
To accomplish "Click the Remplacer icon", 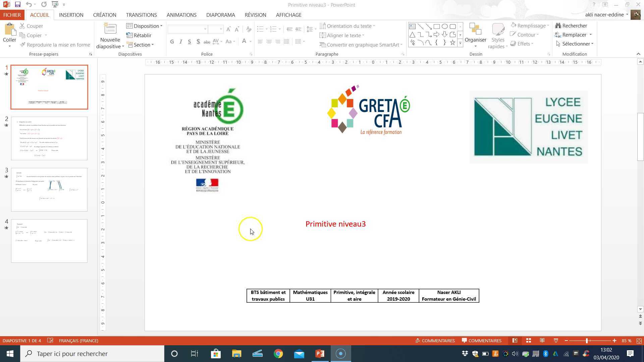I will [558, 35].
